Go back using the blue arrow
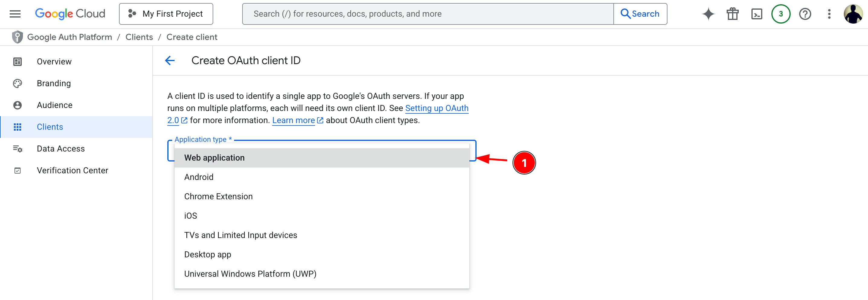The width and height of the screenshot is (868, 300). point(170,60)
